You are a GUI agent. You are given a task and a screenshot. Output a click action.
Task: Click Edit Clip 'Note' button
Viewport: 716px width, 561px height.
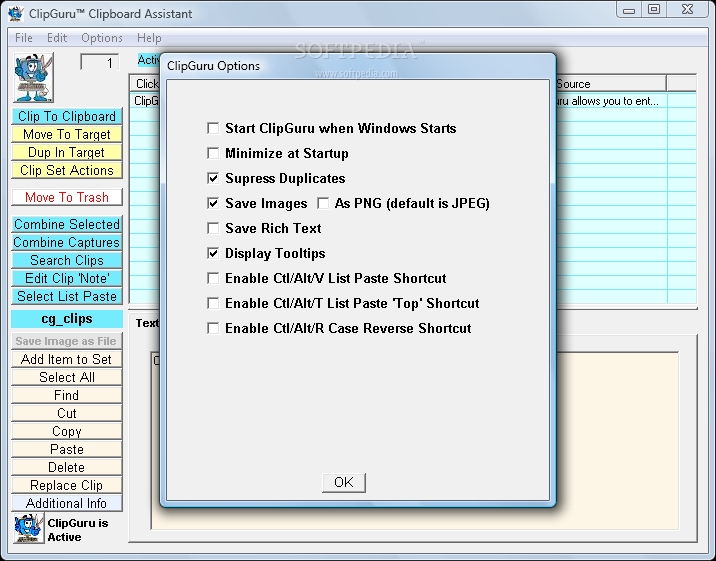[x=67, y=278]
